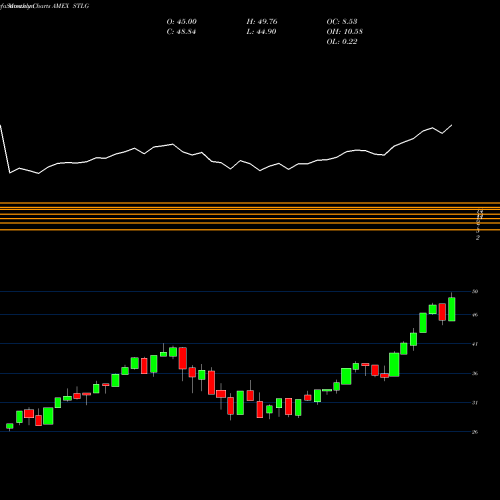Click the 50 price axis label
Image resolution: width=500 pixels, height=500 pixels.
[475, 292]
